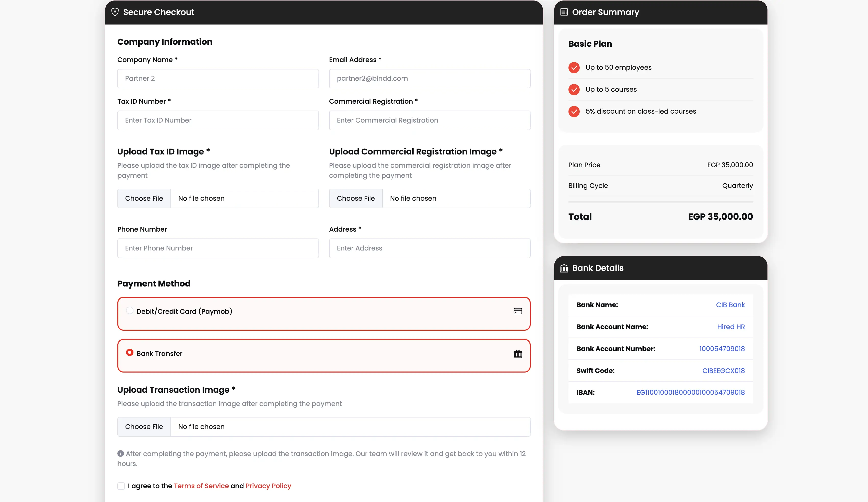Viewport: 868px width, 502px height.
Task: Choose file for Tax ID image
Action: 144,198
